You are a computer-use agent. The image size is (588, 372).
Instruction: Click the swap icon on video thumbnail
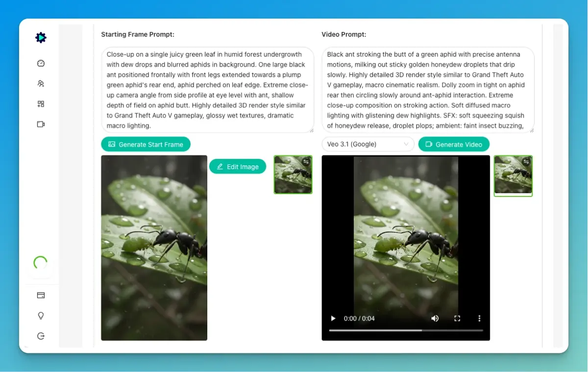coord(526,162)
